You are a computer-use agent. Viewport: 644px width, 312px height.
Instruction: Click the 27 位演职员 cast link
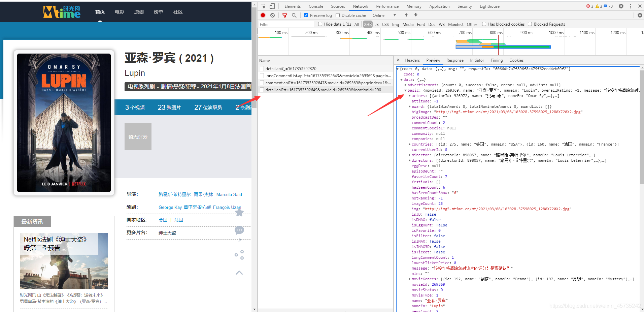208,107
